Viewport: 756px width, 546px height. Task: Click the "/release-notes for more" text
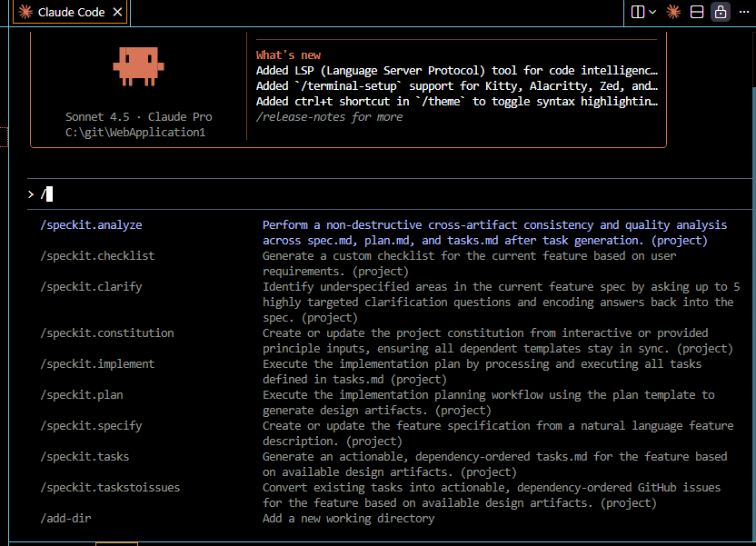[329, 116]
